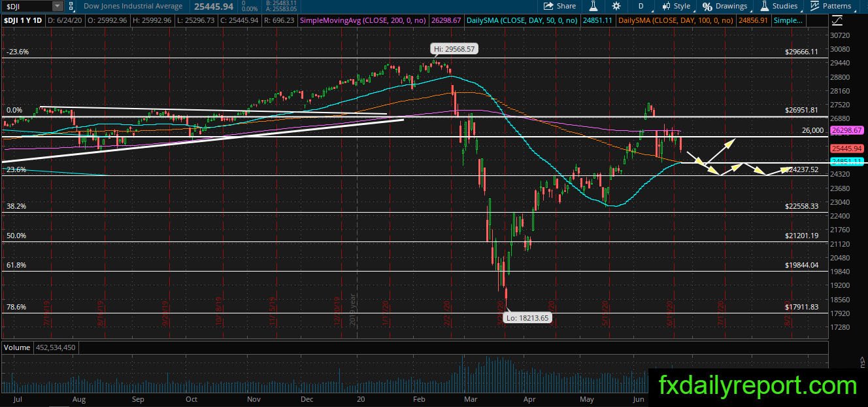
Task: Open chart settings gear icon
Action: (616, 6)
